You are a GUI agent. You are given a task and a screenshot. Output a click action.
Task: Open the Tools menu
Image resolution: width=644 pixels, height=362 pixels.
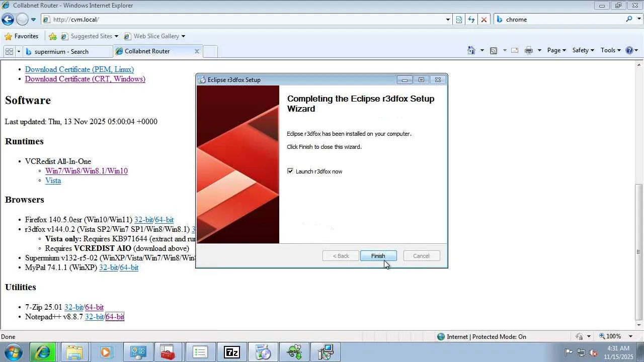611,50
